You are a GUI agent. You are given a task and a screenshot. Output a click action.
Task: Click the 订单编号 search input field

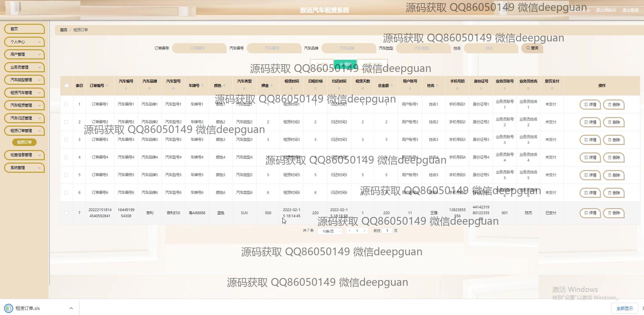[199, 48]
